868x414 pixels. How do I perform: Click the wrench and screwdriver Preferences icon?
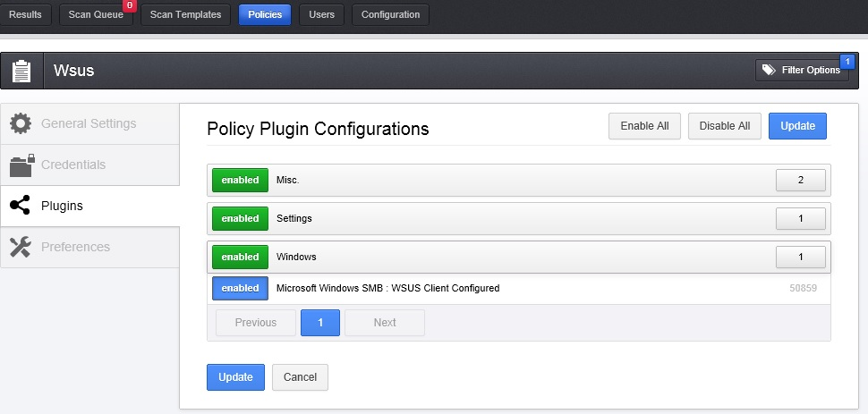tap(21, 247)
